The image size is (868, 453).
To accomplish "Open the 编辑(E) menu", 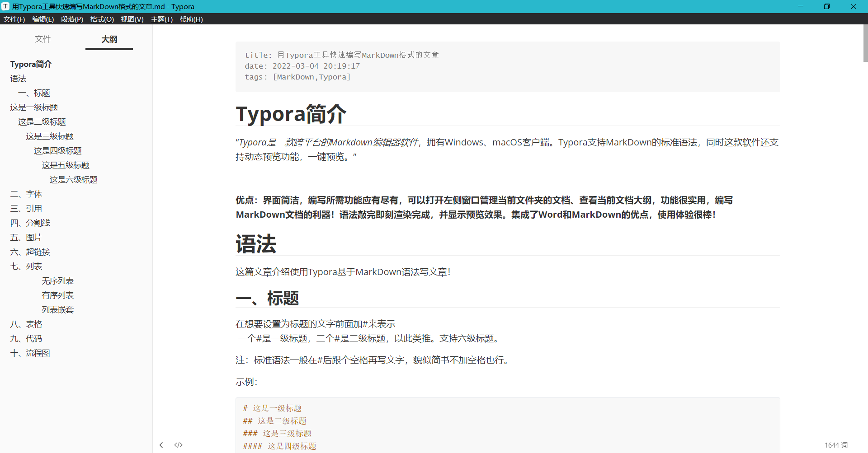I will pyautogui.click(x=43, y=19).
